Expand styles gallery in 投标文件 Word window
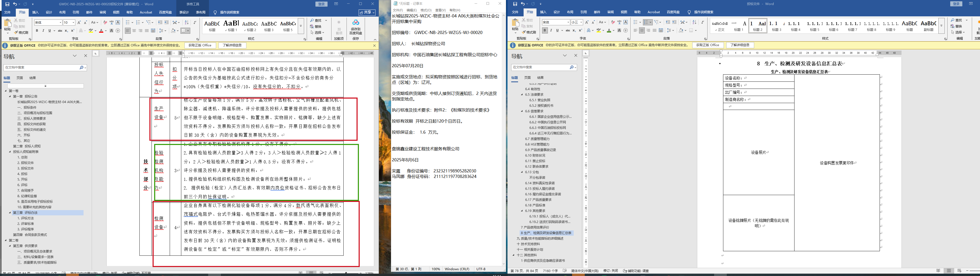Screen dimensions: 980x276 tap(941, 26)
